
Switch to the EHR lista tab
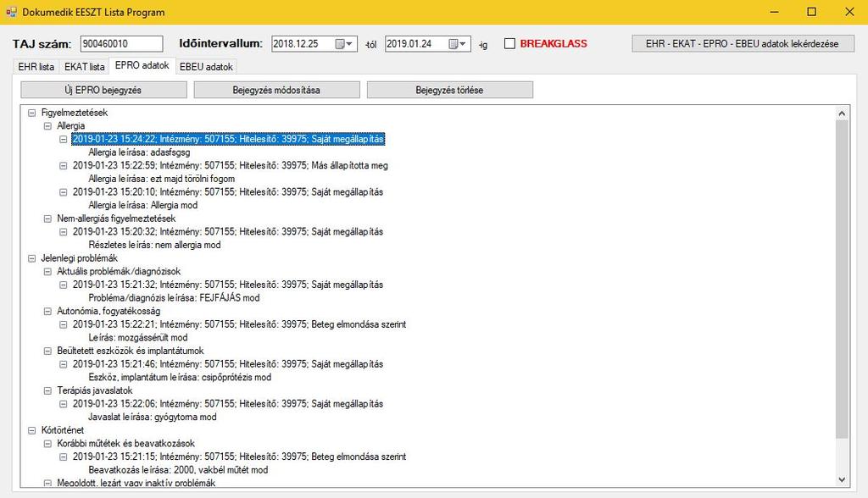[36, 67]
